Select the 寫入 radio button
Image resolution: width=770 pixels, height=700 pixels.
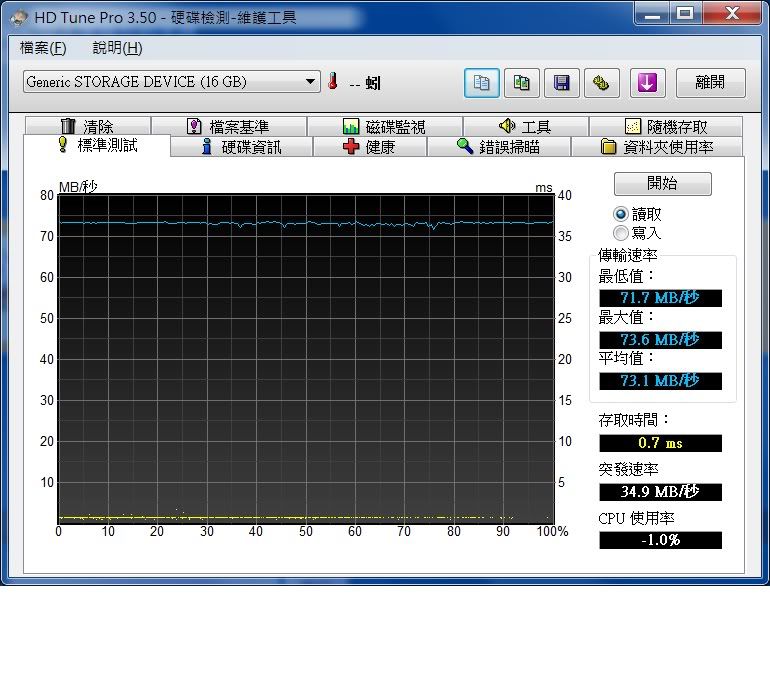[621, 232]
